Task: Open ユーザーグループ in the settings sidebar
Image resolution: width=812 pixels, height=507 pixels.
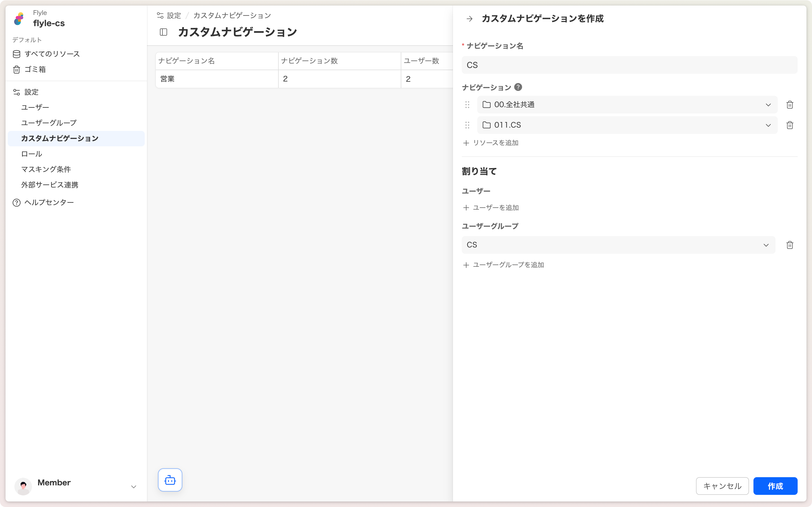Action: pos(49,123)
